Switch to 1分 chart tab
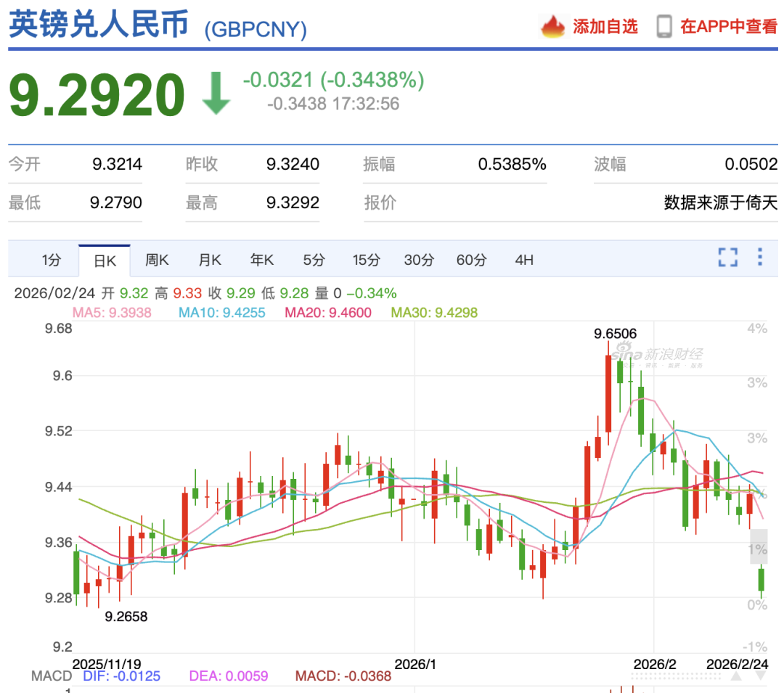The width and height of the screenshot is (784, 693). click(x=52, y=261)
